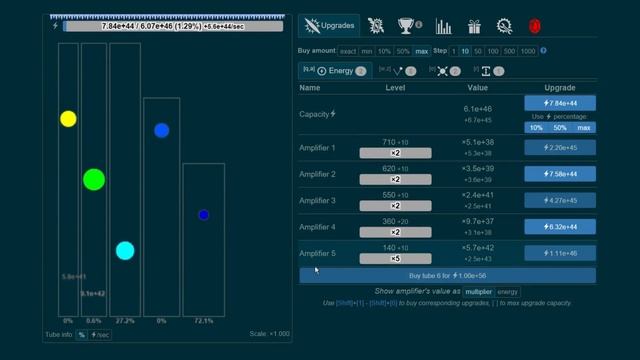Click the Capacity row label
The image size is (640, 360).
pyautogui.click(x=317, y=114)
